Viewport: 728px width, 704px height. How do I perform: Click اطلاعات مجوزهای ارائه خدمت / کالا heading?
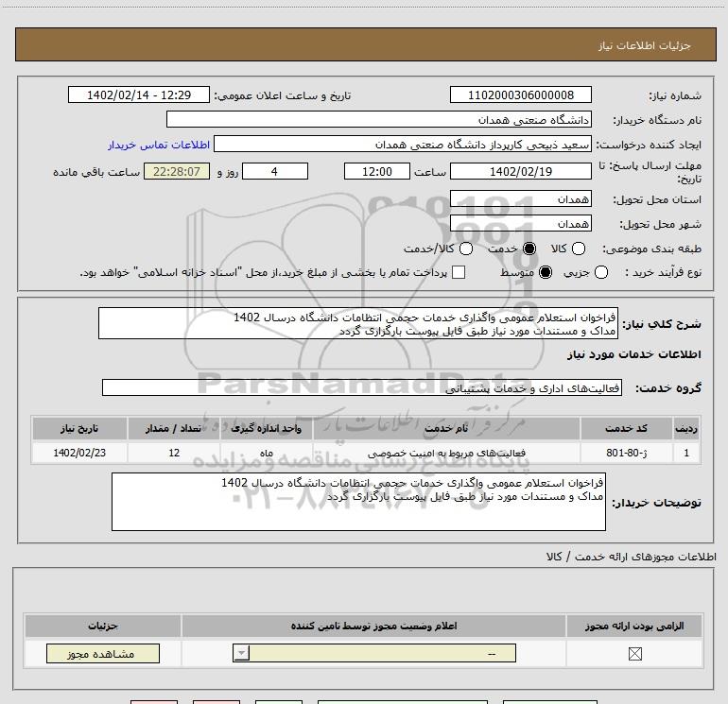(631, 557)
